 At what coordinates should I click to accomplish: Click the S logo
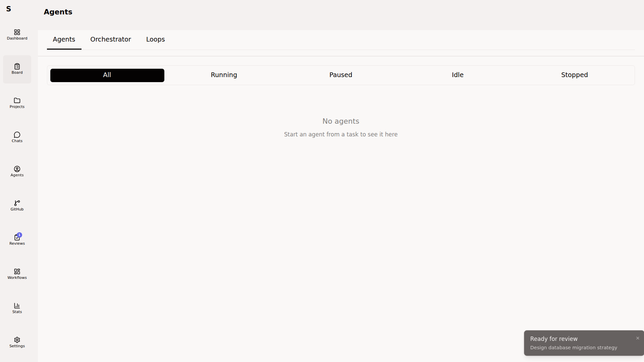click(9, 9)
